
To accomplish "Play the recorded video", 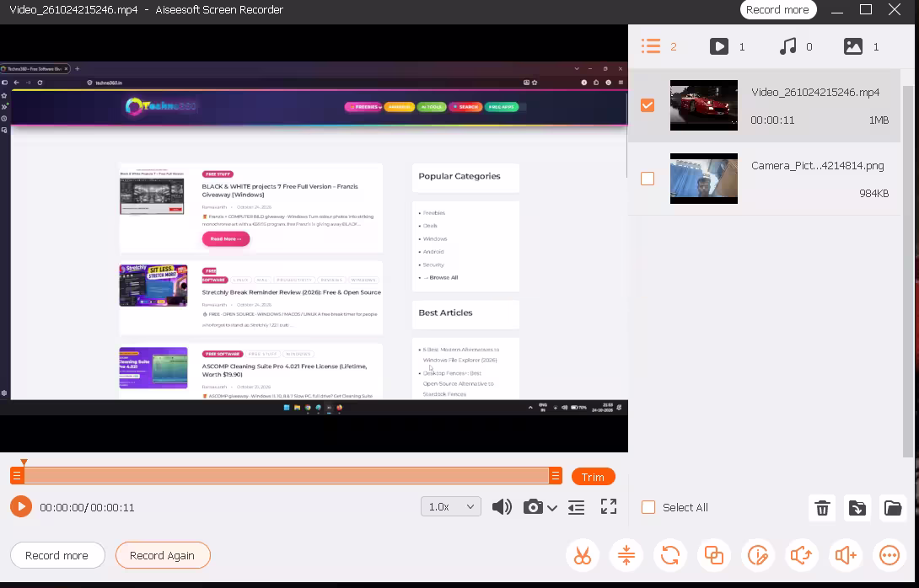I will coord(21,506).
